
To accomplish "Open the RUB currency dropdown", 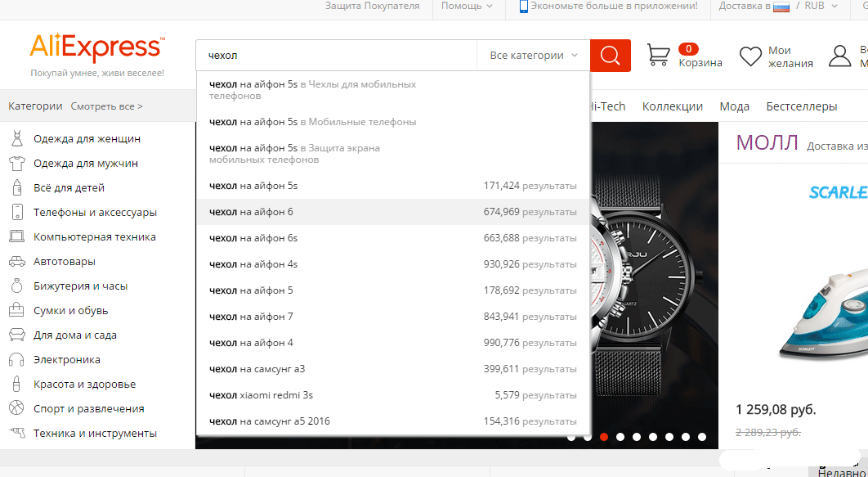I will pos(821,6).
